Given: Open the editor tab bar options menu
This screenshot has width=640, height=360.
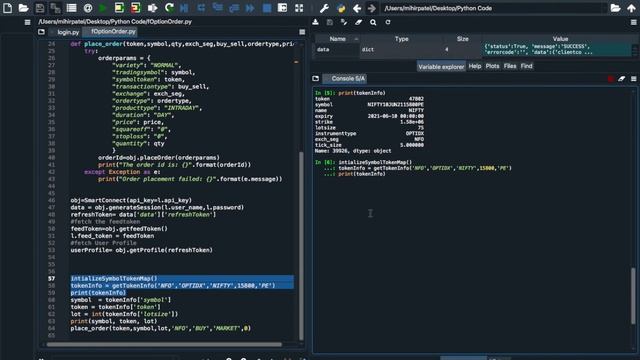Looking at the screenshot, I should point(302,32).
